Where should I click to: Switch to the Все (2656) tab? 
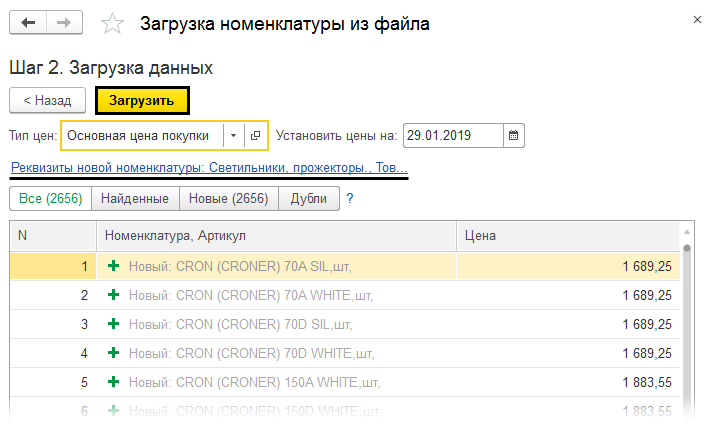(50, 199)
